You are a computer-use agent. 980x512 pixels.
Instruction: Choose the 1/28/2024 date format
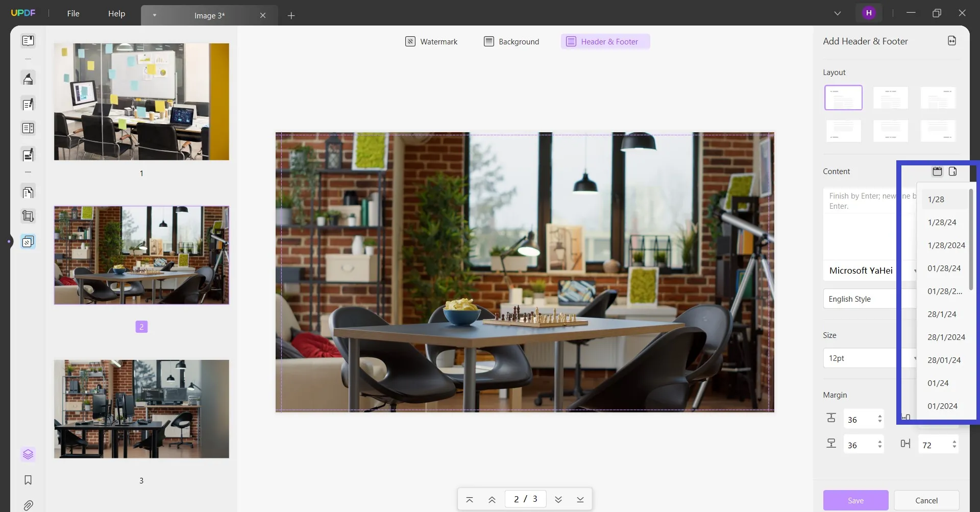pos(946,246)
